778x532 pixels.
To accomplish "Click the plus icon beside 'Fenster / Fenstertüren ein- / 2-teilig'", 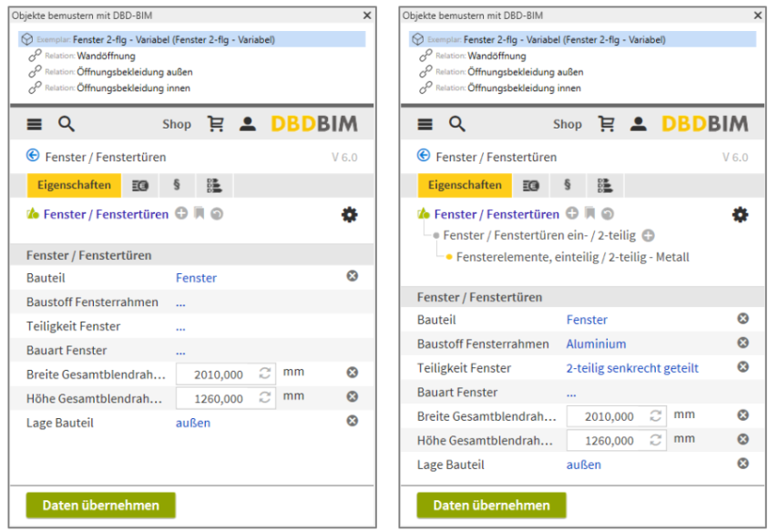I will (649, 236).
